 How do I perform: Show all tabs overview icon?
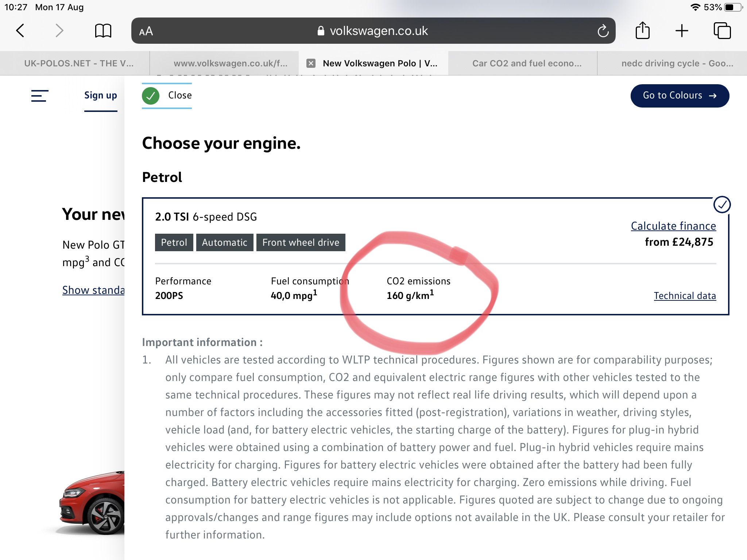pyautogui.click(x=722, y=31)
